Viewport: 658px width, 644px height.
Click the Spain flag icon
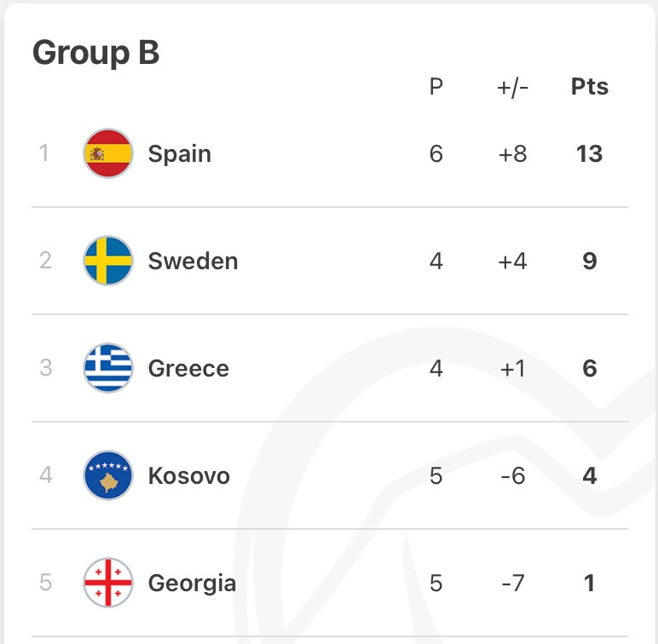coord(108,153)
